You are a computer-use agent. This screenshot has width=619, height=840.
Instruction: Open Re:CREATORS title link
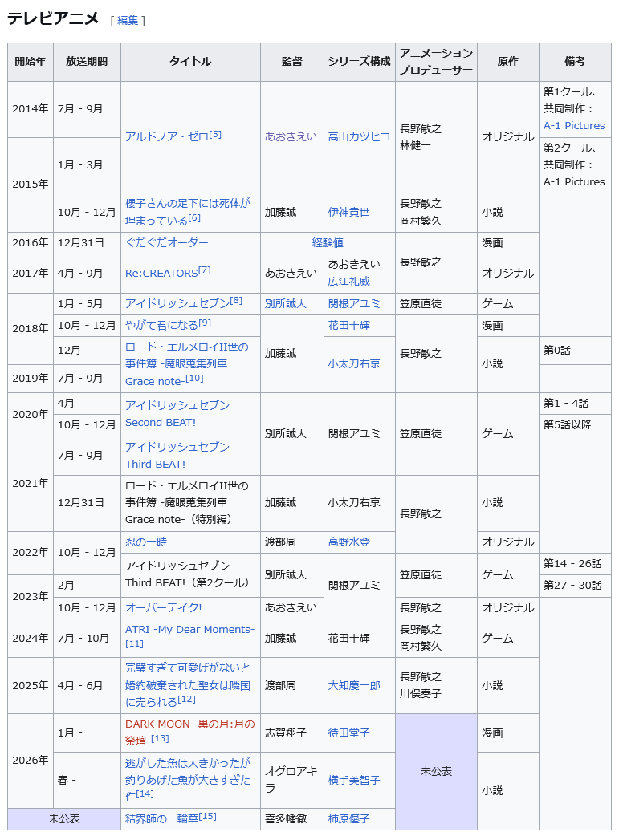coord(161,273)
